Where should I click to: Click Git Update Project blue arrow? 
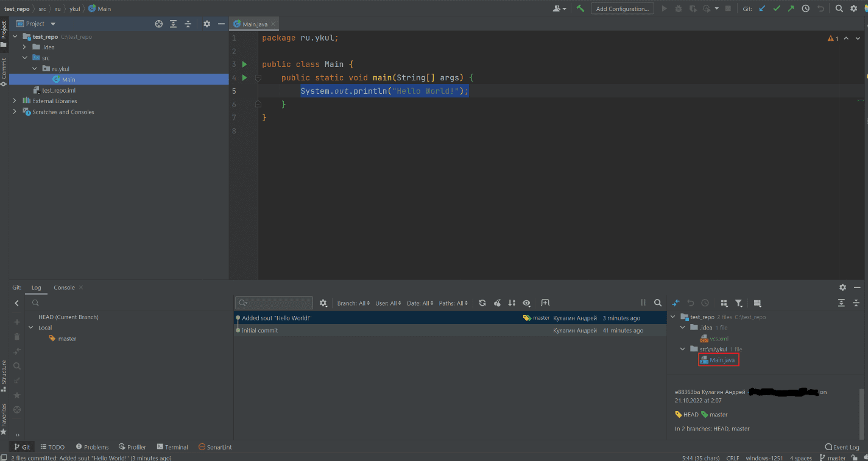762,9
